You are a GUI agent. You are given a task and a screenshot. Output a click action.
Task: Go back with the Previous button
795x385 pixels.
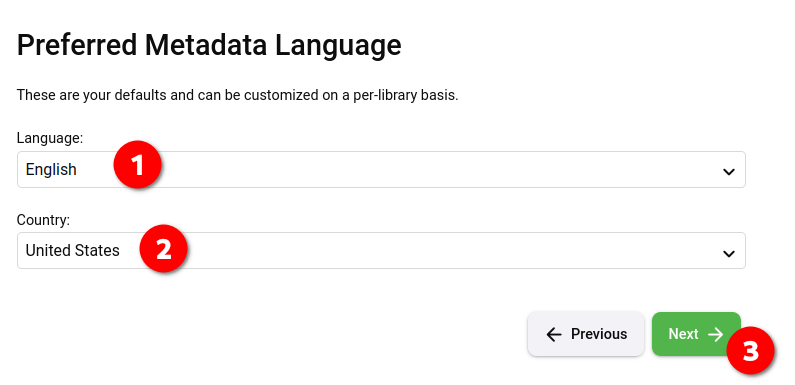coord(586,334)
